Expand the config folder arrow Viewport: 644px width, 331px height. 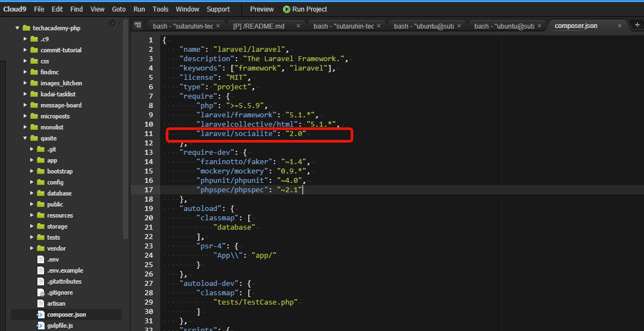31,182
